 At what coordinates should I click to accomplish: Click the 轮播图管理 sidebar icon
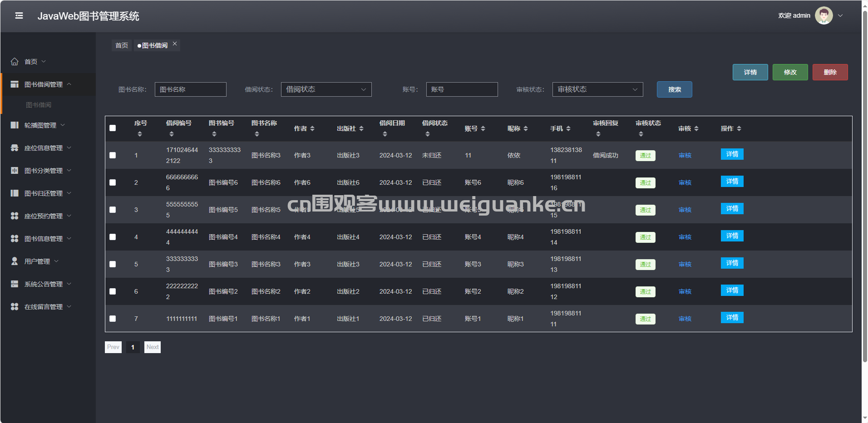click(15, 125)
